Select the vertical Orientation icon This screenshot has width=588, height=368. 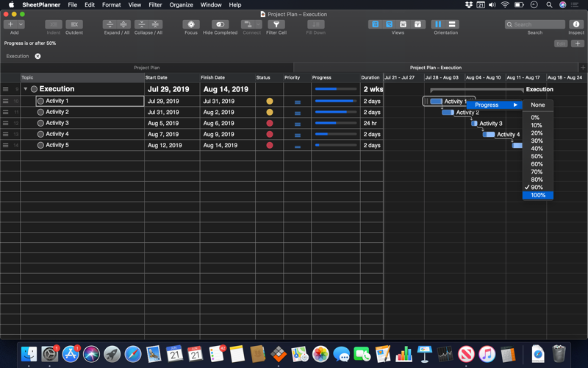click(x=438, y=24)
